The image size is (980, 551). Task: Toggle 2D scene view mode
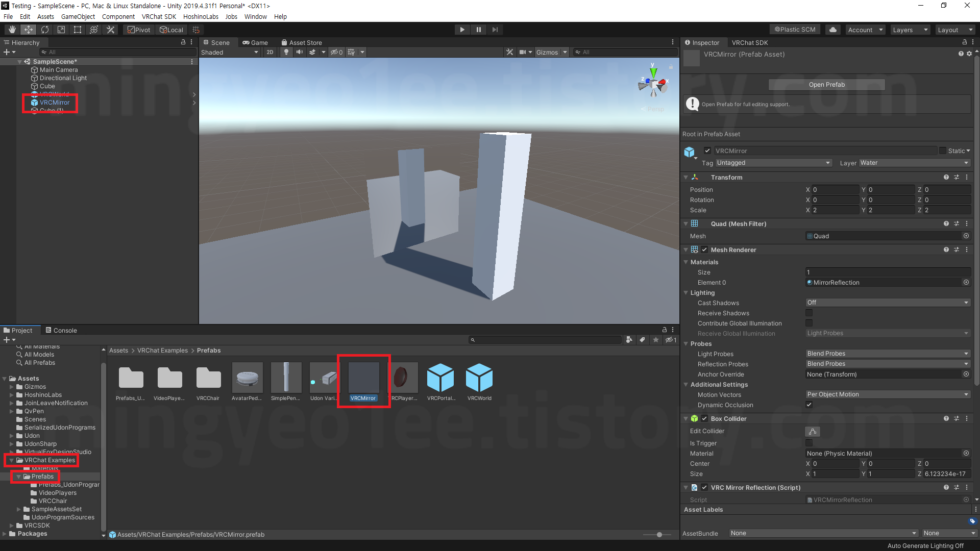click(270, 52)
